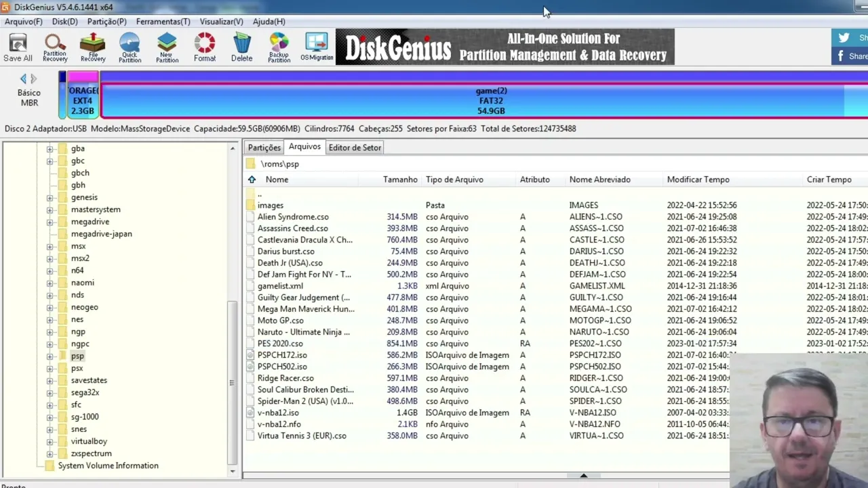Click the Format toolbar icon

(x=205, y=47)
